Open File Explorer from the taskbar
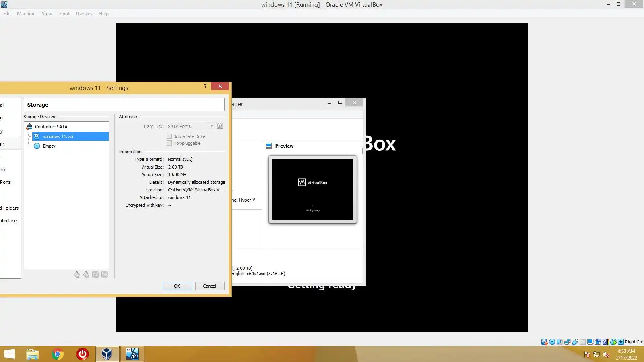The width and height of the screenshot is (644, 362). [33, 354]
